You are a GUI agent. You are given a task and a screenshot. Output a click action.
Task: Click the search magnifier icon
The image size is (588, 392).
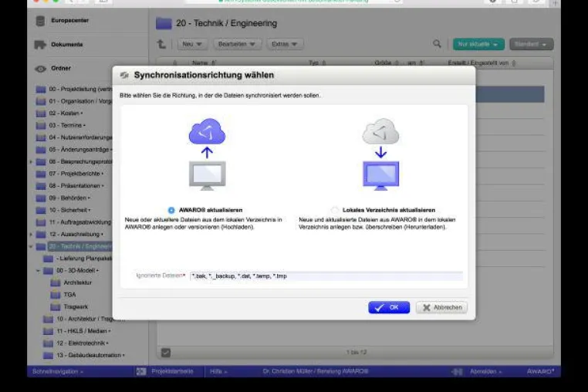(437, 44)
